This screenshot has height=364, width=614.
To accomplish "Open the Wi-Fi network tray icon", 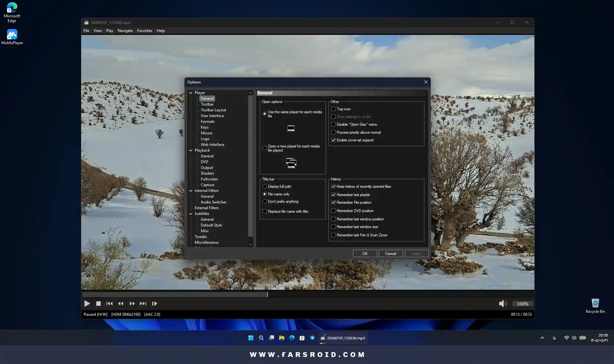I will click(x=566, y=338).
